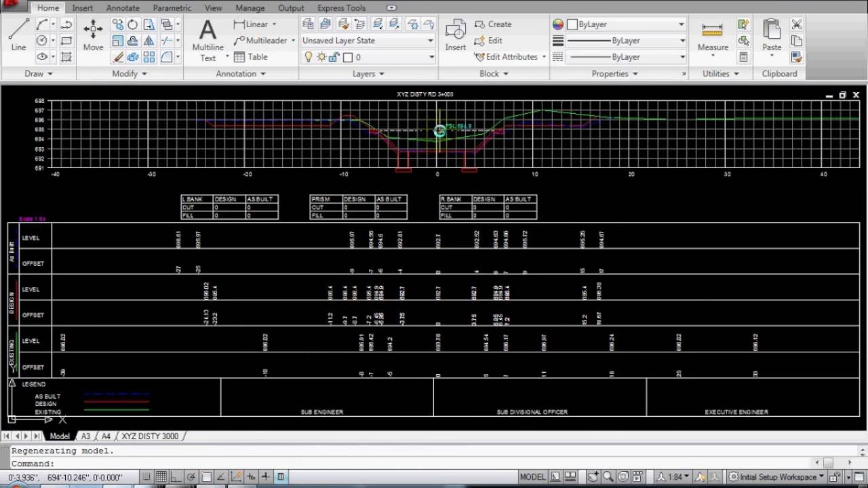Screen dimensions: 868x488
Task: Open Quick Calculator icon in Utilities
Action: (x=744, y=57)
